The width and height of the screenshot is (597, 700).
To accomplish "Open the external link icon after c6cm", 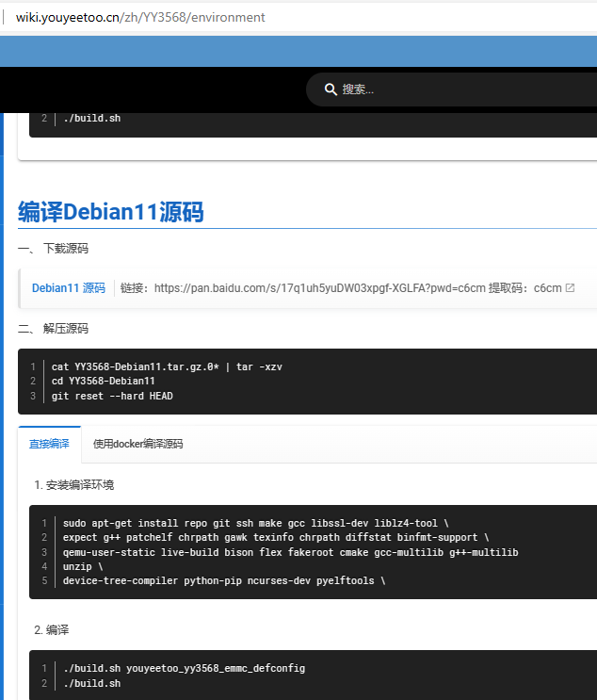I will (x=570, y=288).
